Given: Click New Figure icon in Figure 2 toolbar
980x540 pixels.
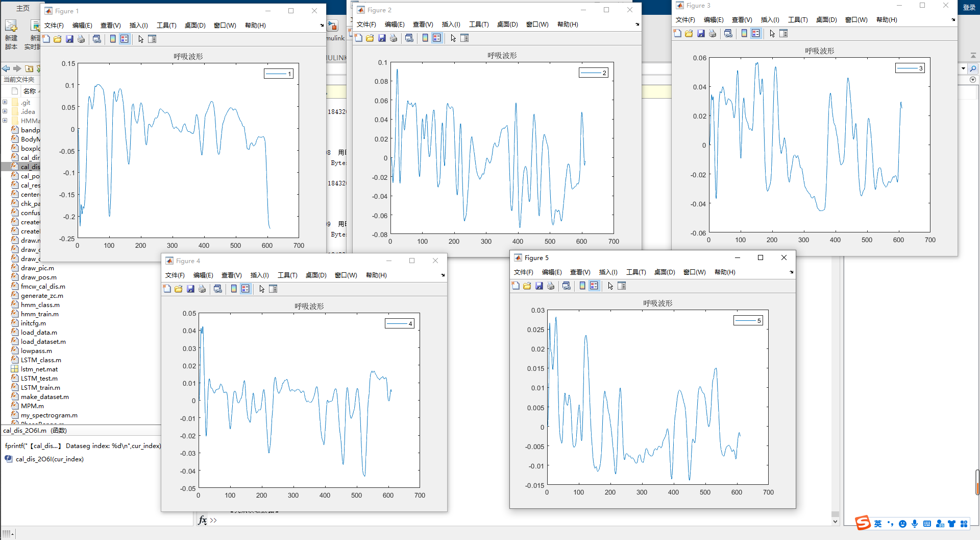Looking at the screenshot, I should pyautogui.click(x=359, y=38).
